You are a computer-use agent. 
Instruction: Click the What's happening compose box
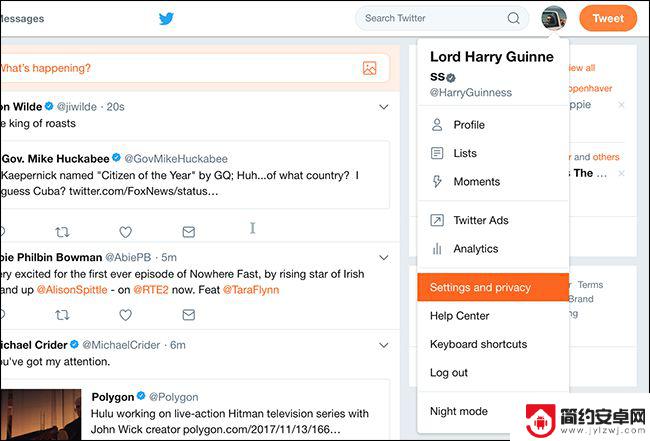pos(195,68)
